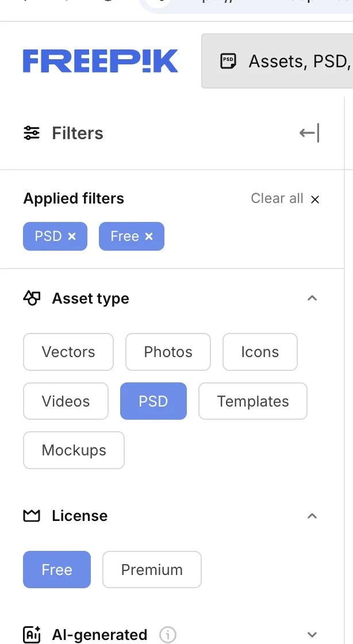Click the Filters sliders icon
Viewport: 353px width, 644px height.
pos(32,133)
